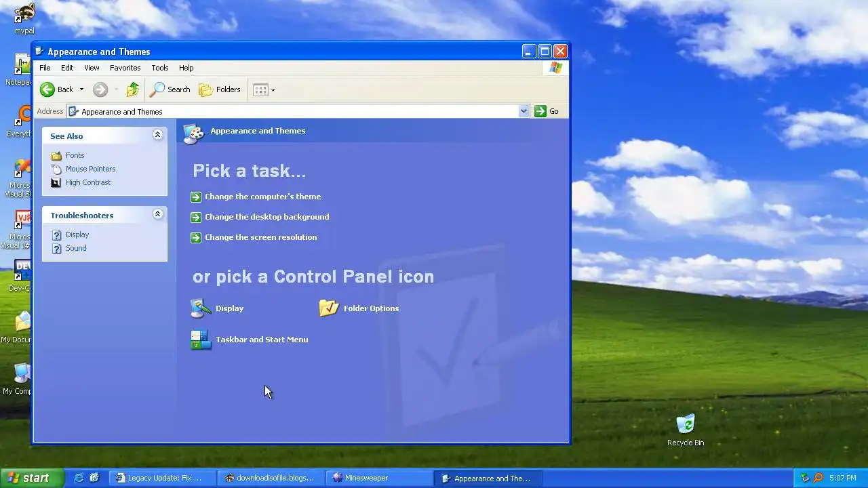868x488 pixels.
Task: Click the Up folder toolbar icon
Action: click(x=133, y=89)
